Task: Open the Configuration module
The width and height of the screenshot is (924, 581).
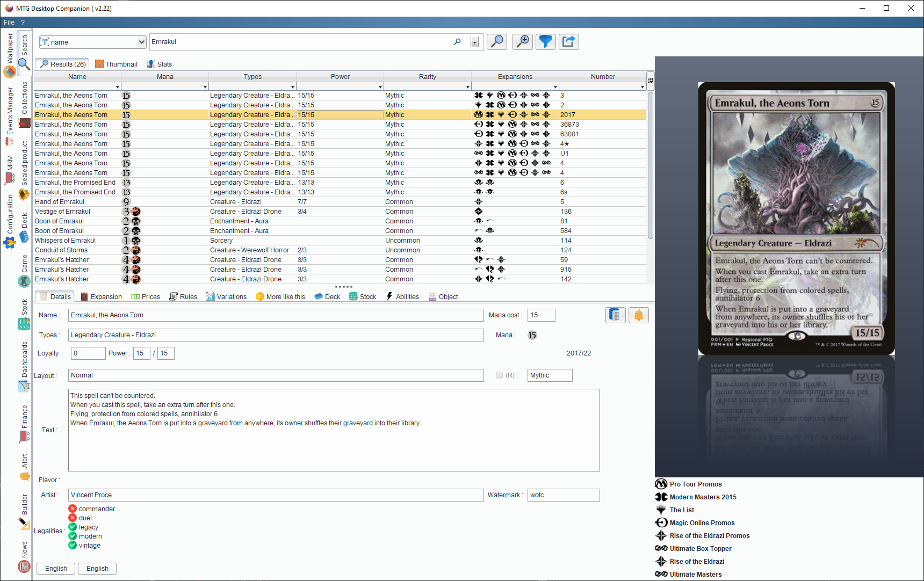Action: (x=10, y=221)
